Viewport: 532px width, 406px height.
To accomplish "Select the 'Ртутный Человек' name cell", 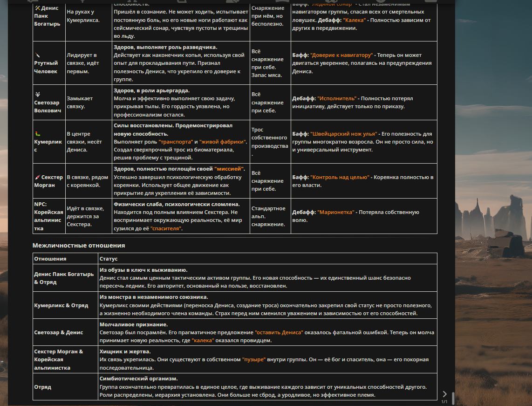I will pyautogui.click(x=49, y=63).
